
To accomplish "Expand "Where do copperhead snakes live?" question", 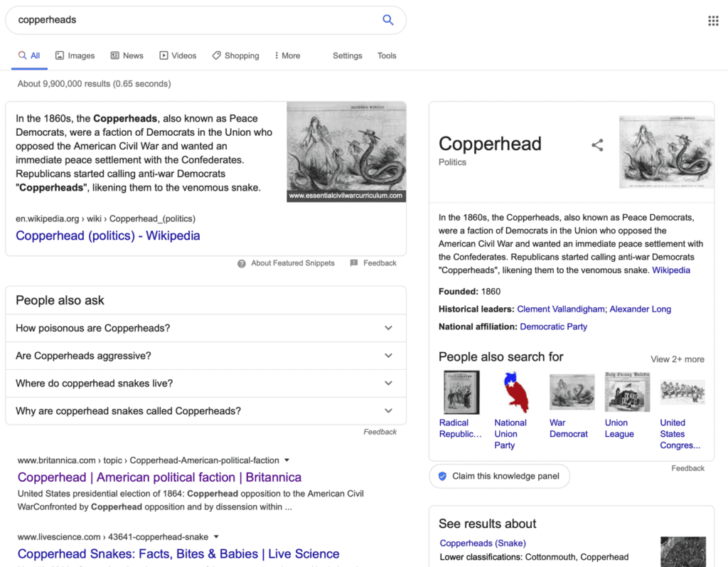I will click(205, 383).
